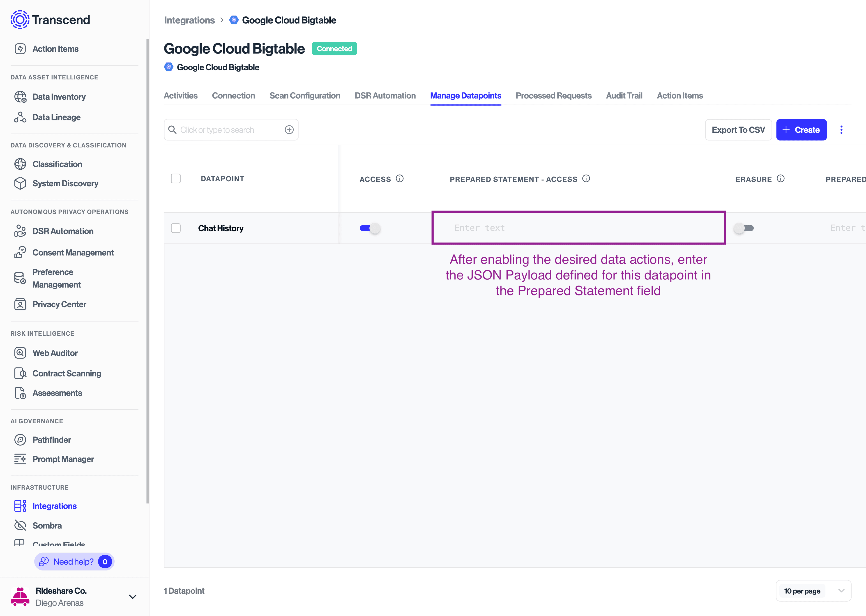Screen dimensions: 866x616
Task: Click the Erasure column info icon
Action: [x=781, y=178]
